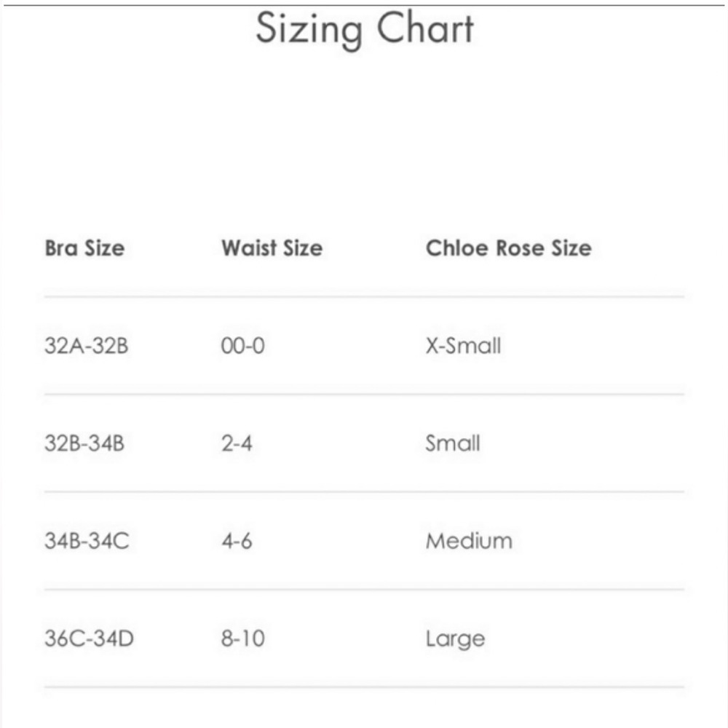Select the 4-6 waist size cell
The image size is (728, 728).
pos(237,541)
